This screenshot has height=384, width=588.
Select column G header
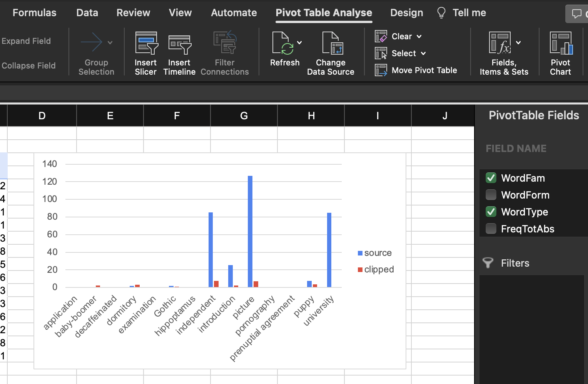point(244,116)
